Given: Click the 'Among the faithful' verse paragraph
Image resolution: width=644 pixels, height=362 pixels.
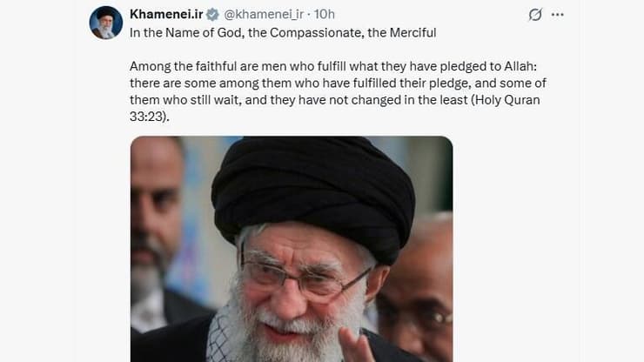Looking at the screenshot, I should pos(338,91).
